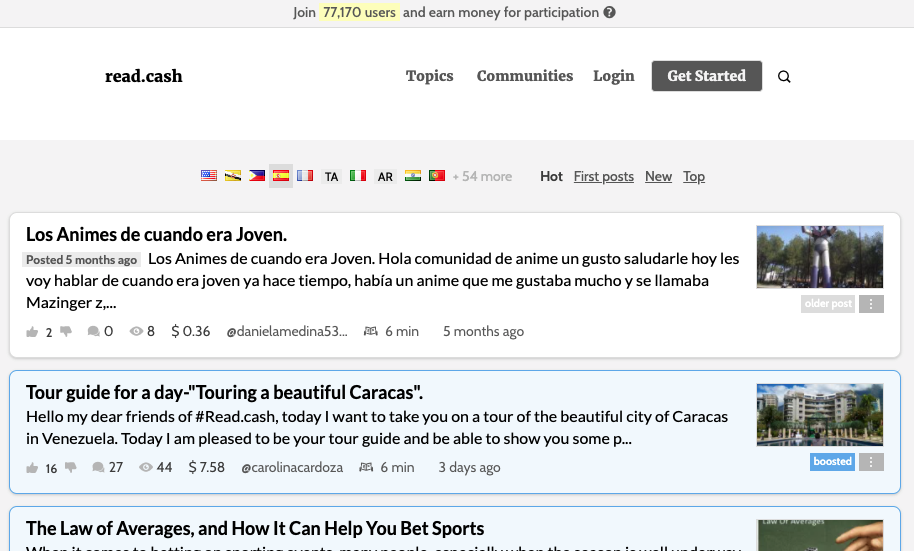Open 'The Law of Averages' sports betting article
Image resolution: width=914 pixels, height=551 pixels.
255,528
